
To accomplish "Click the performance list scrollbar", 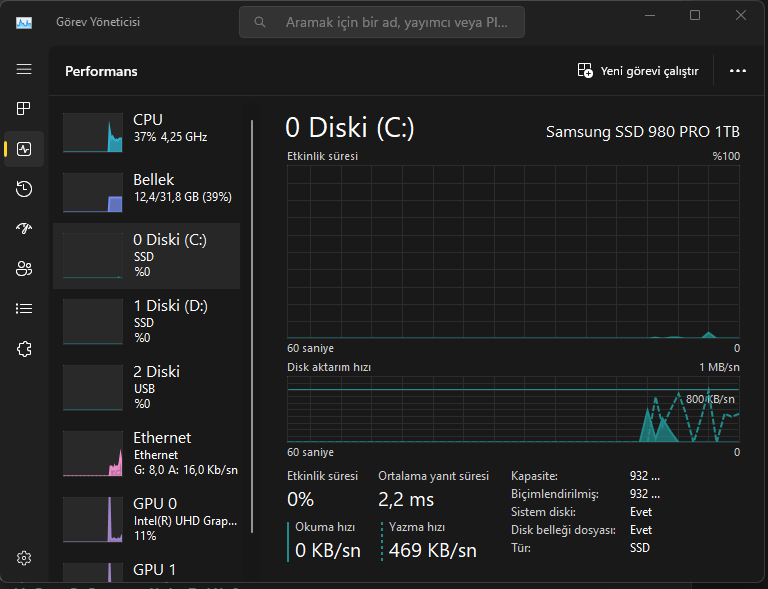I will pos(252,300).
